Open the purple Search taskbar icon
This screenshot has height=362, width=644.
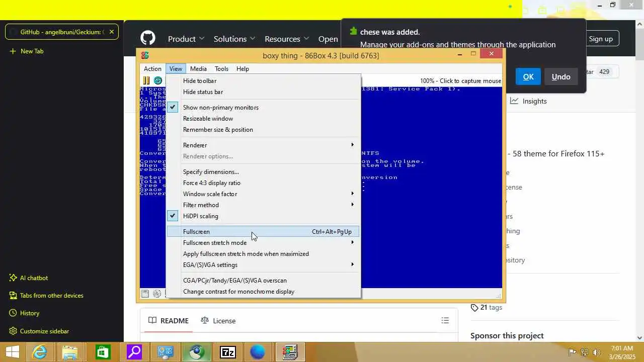point(134,352)
